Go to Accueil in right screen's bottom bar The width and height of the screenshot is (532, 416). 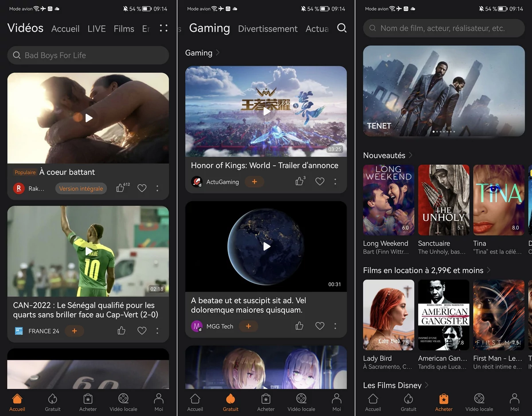tap(373, 402)
